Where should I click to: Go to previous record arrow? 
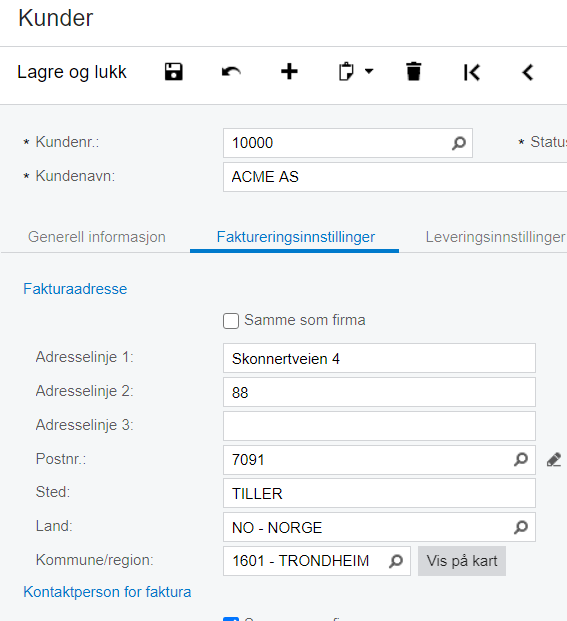pyautogui.click(x=528, y=72)
